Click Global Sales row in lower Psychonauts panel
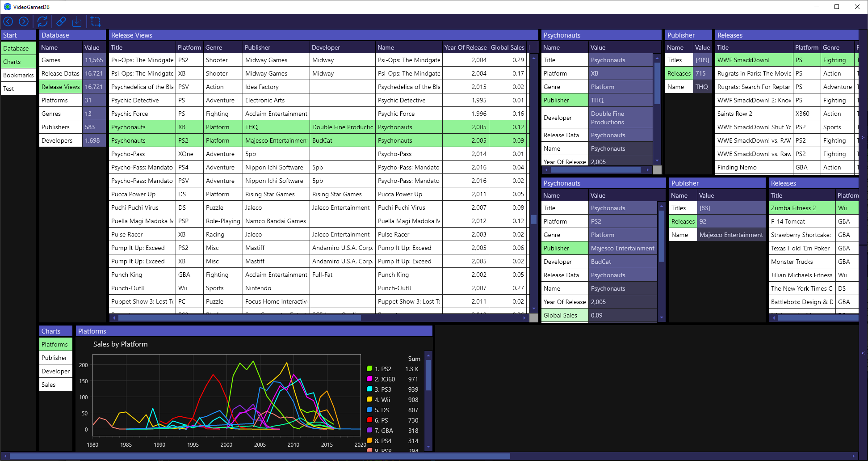868x461 pixels. point(599,315)
